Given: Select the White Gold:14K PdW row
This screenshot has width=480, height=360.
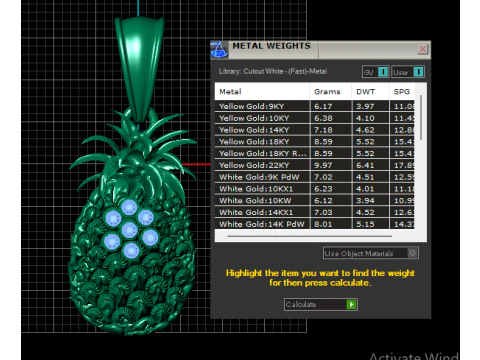Looking at the screenshot, I should pos(315,224).
